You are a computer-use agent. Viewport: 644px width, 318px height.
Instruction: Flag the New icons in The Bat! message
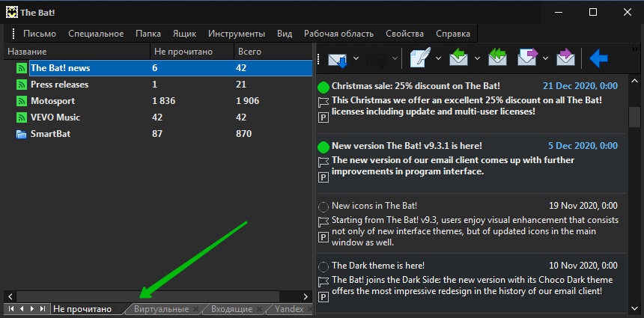[323, 222]
